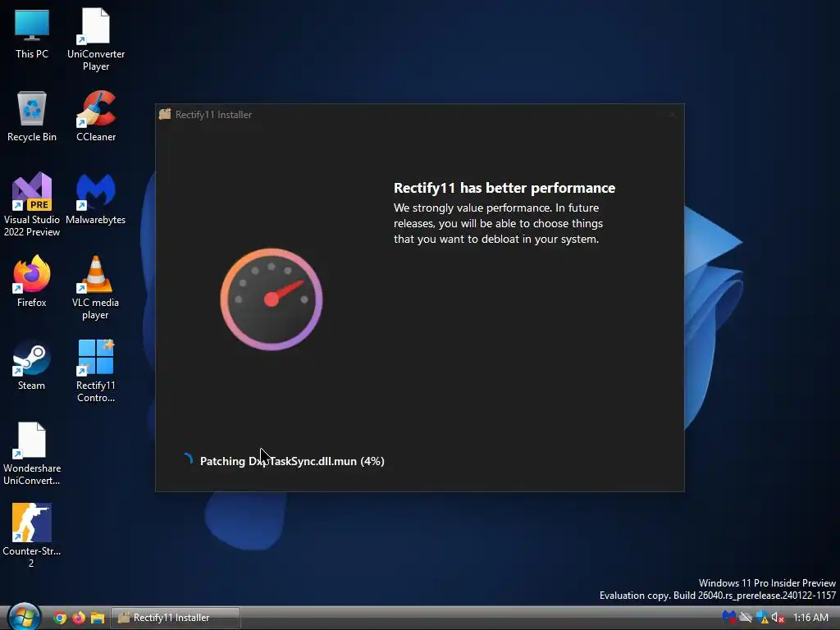Launch Chrome from the taskbar

coord(60,618)
